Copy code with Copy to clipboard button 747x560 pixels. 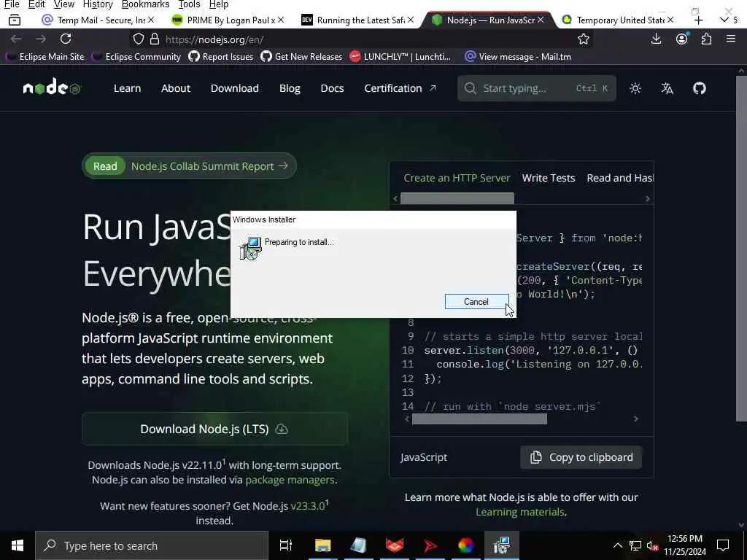581,457
